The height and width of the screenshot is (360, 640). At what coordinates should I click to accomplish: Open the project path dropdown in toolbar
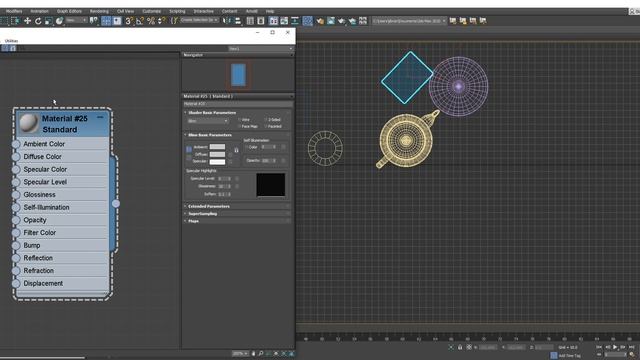(409, 20)
